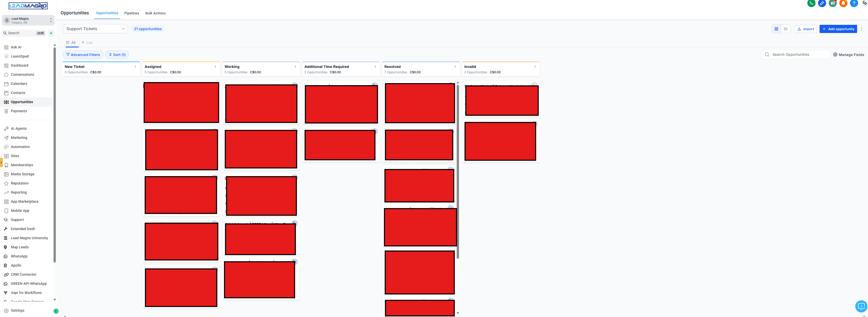868x317 pixels.
Task: Click the blue AI sparkle icon in header
Action: coord(822,3)
